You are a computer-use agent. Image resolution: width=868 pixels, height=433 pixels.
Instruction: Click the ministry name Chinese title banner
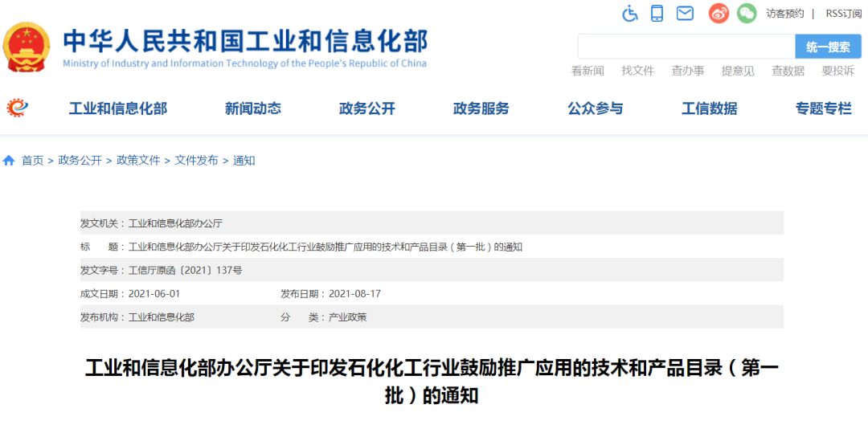(245, 42)
